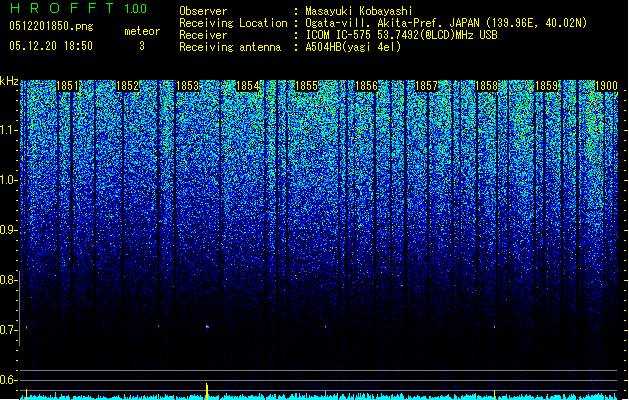The height and width of the screenshot is (400, 629).
Task: Click the version number 1.0.0
Action: point(136,9)
